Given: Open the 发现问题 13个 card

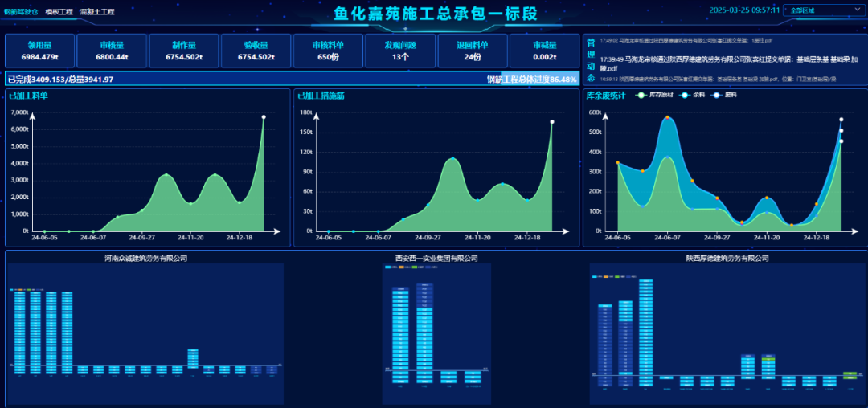Looking at the screenshot, I should point(400,51).
